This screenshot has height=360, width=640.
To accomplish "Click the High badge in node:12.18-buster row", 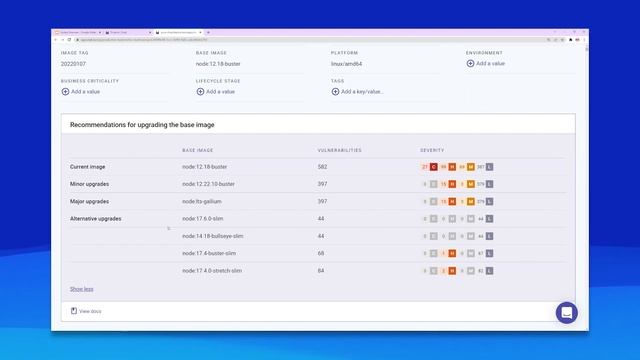I will pyautogui.click(x=452, y=167).
